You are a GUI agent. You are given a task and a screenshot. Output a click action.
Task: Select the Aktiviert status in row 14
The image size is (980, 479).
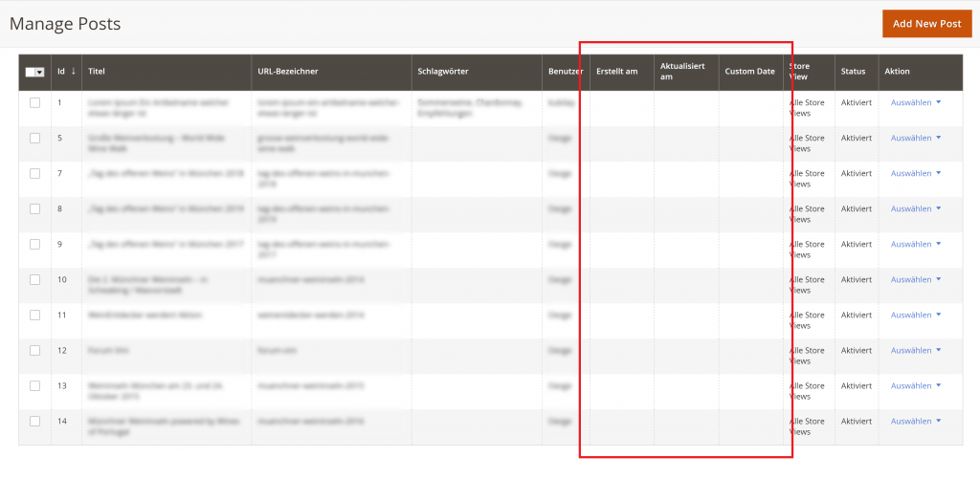coord(857,421)
